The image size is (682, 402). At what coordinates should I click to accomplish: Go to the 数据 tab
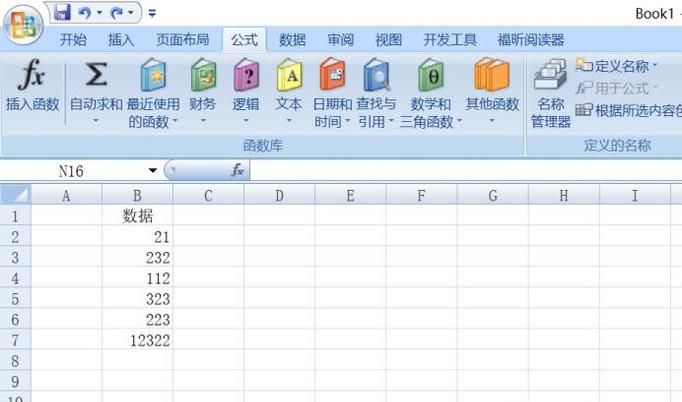pyautogui.click(x=292, y=40)
